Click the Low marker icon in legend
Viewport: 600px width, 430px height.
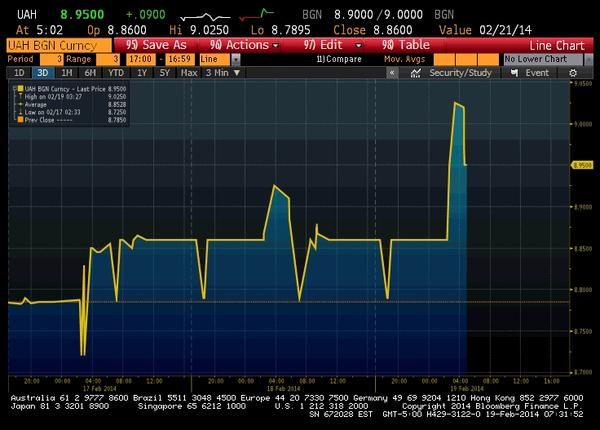tap(21, 112)
